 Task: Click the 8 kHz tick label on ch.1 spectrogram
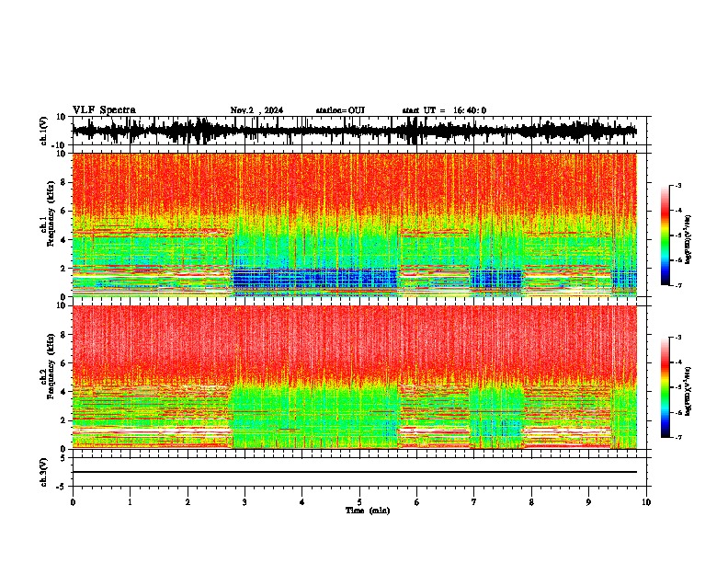click(x=63, y=182)
